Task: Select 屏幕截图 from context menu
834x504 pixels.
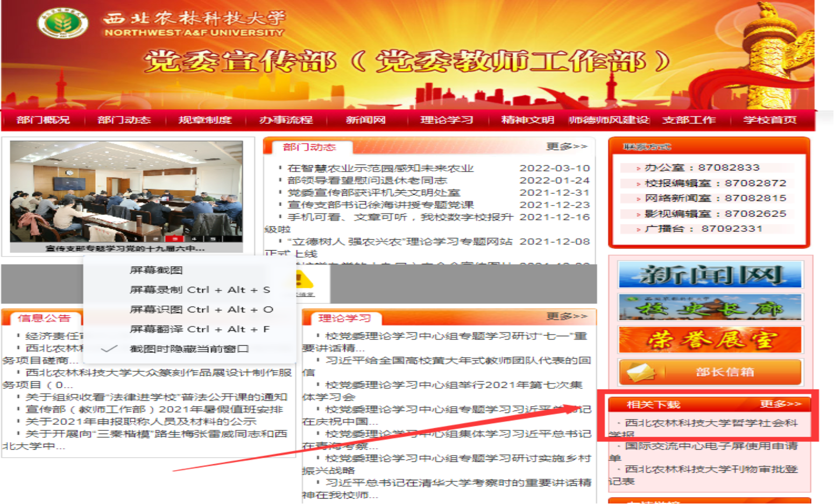Action: [x=156, y=270]
